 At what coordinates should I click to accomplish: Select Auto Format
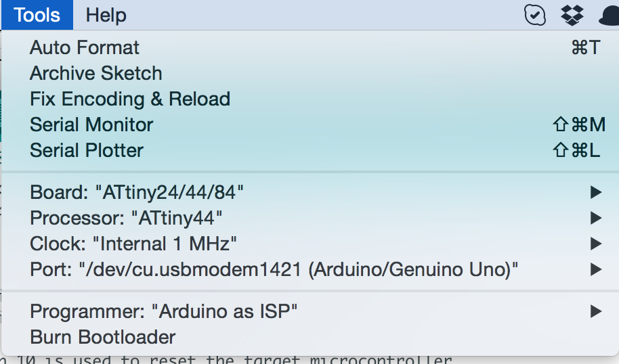(309, 48)
